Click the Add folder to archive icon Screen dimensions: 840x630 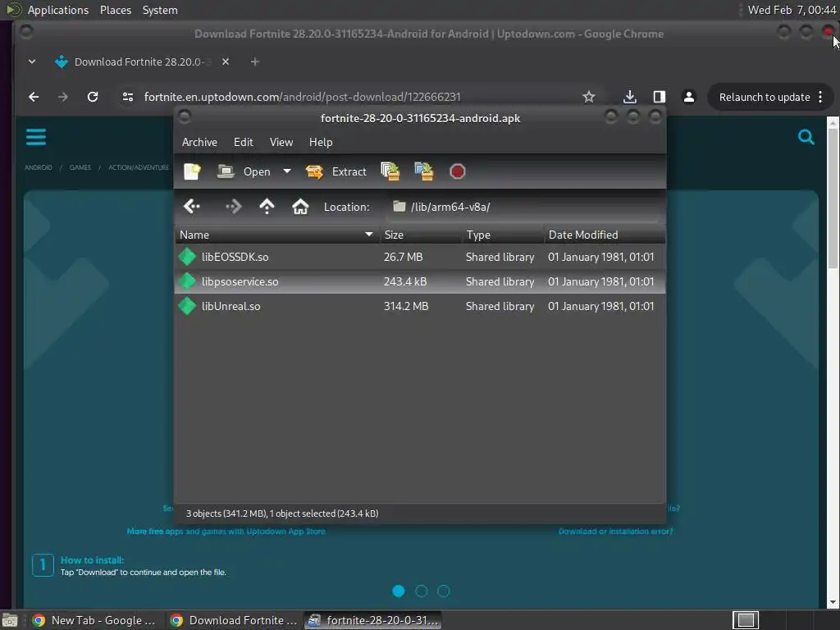pyautogui.click(x=424, y=171)
